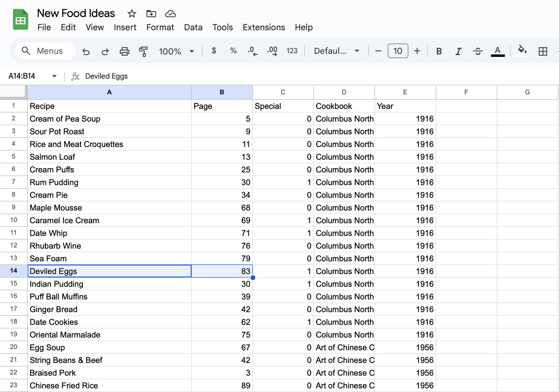
Task: Select the Deviled Eggs cell
Action: tap(110, 271)
